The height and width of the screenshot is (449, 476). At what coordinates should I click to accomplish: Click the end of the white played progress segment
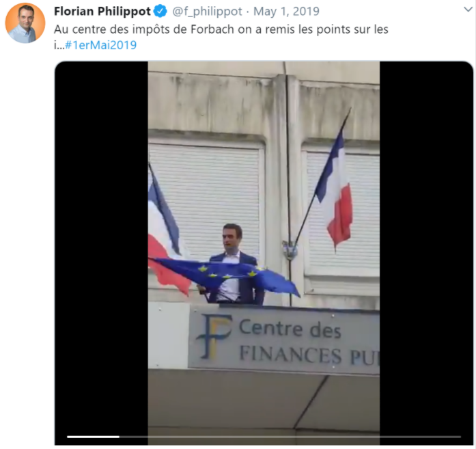pos(119,437)
